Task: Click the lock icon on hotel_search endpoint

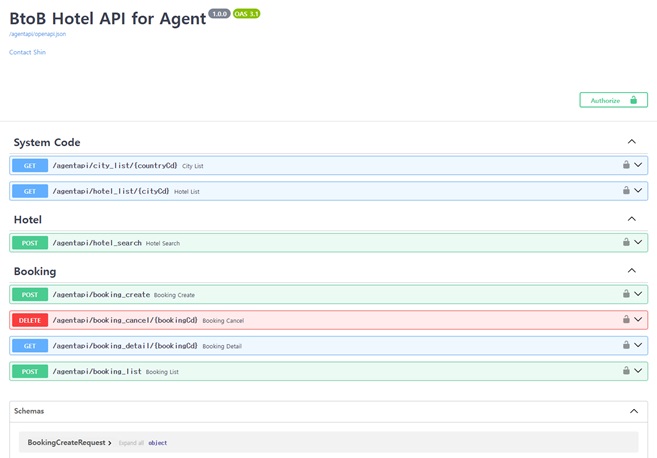Action: pyautogui.click(x=626, y=242)
